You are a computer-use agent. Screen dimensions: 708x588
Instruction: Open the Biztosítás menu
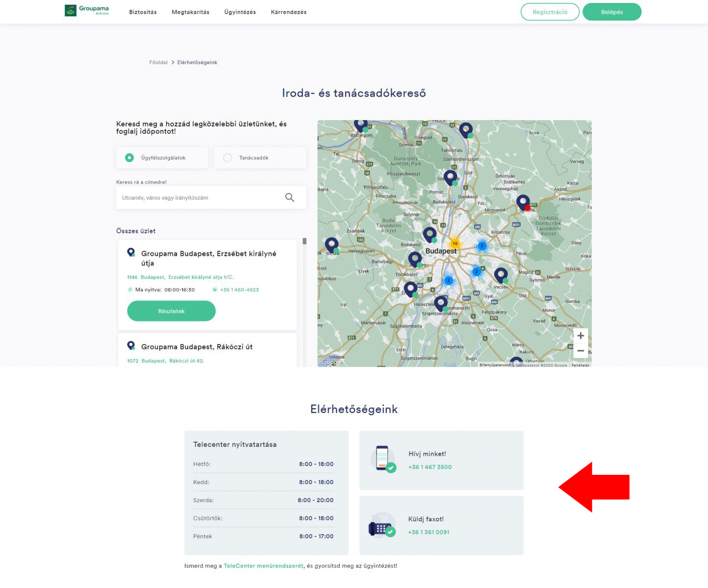pos(143,12)
